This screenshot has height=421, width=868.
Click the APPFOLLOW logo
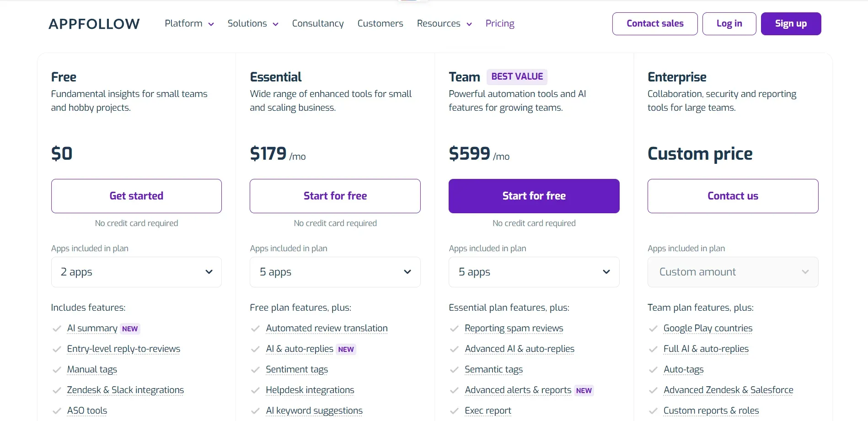(x=93, y=24)
